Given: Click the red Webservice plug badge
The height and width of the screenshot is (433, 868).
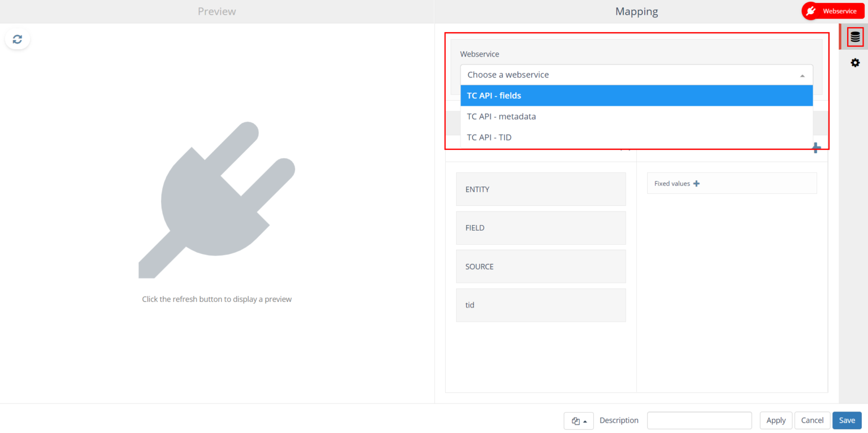Looking at the screenshot, I should tap(834, 11).
